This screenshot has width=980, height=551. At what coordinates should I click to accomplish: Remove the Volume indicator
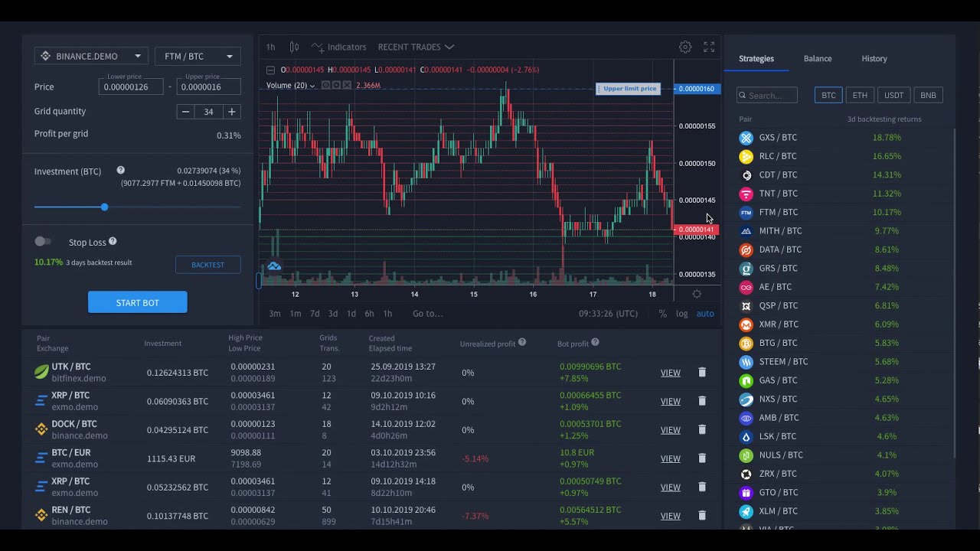(347, 85)
